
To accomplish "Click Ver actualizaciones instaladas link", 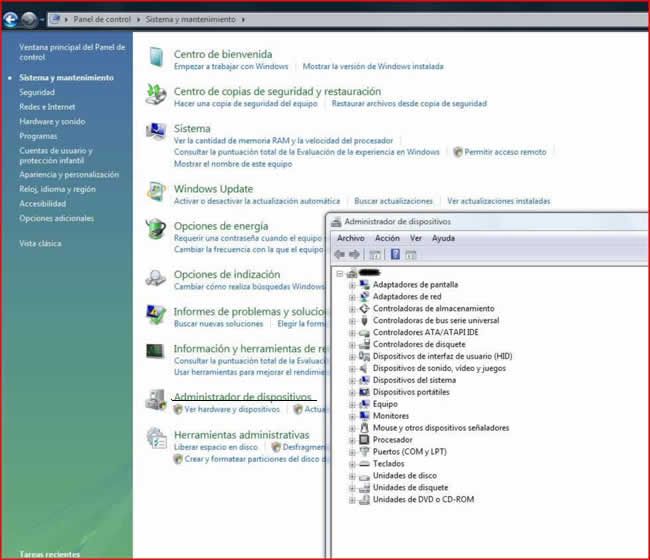I will [x=498, y=201].
